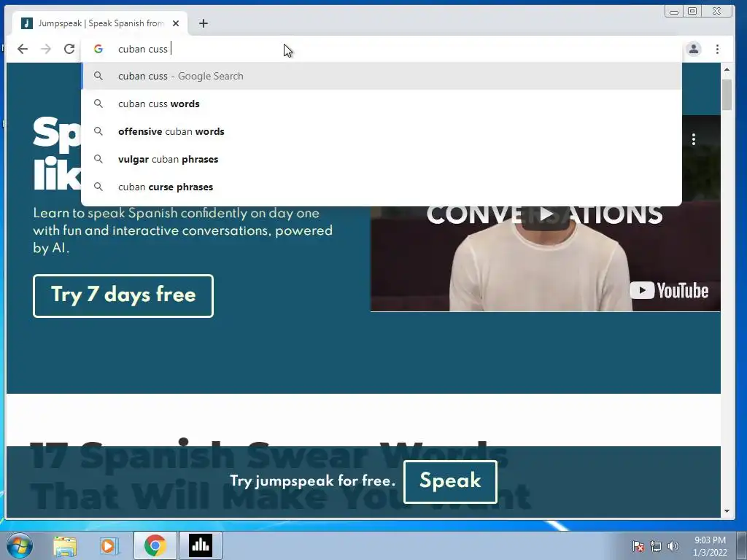Reload the page with the refresh icon

(x=69, y=49)
